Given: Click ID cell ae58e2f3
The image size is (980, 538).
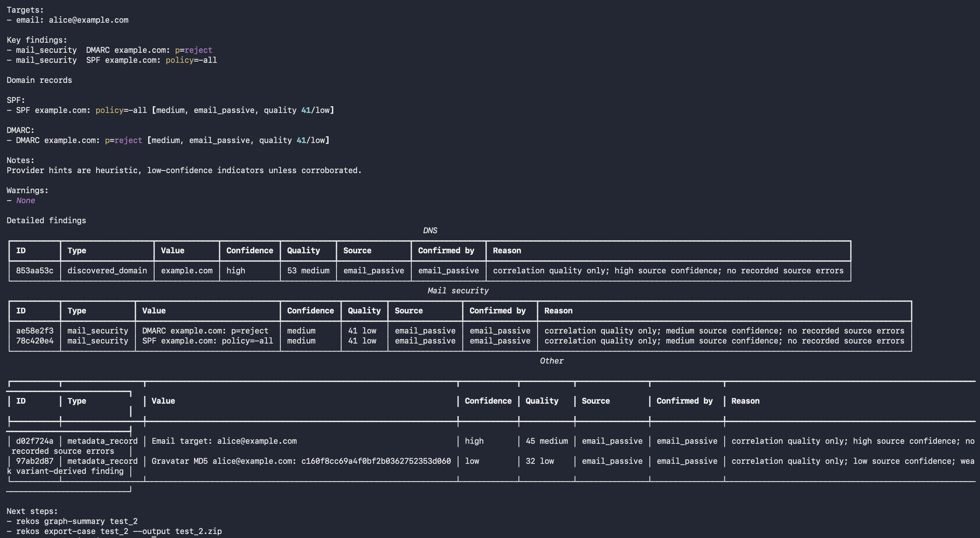Looking at the screenshot, I should [35, 330].
